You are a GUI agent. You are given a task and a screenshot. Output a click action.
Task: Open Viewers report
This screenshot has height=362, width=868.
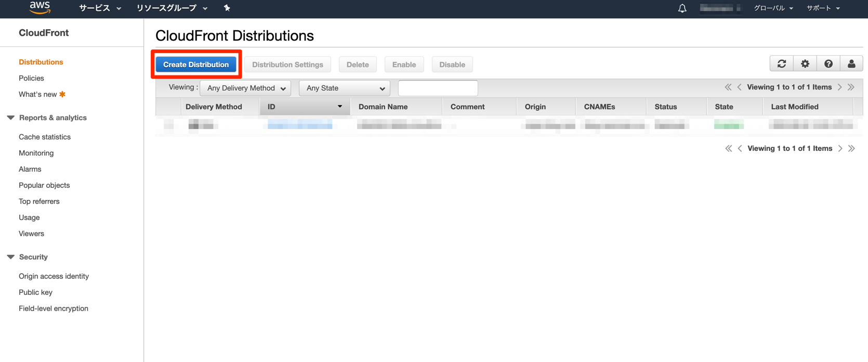[31, 234]
